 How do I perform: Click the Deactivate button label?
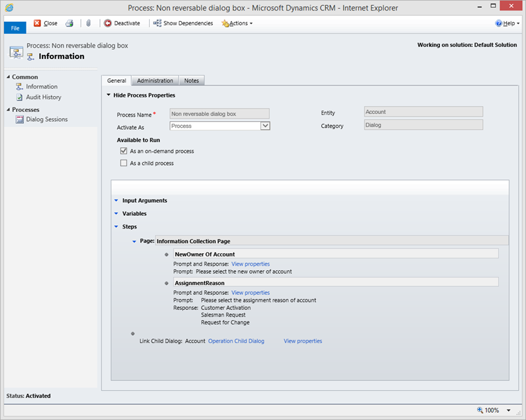click(x=127, y=23)
